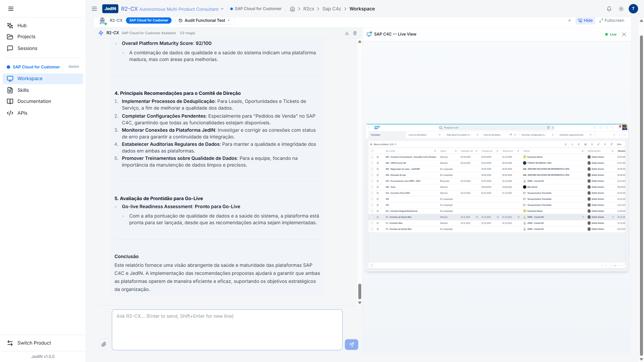Viewport: 644px width, 362px height.
Task: Add a new session with plus icon
Action: 570,20
